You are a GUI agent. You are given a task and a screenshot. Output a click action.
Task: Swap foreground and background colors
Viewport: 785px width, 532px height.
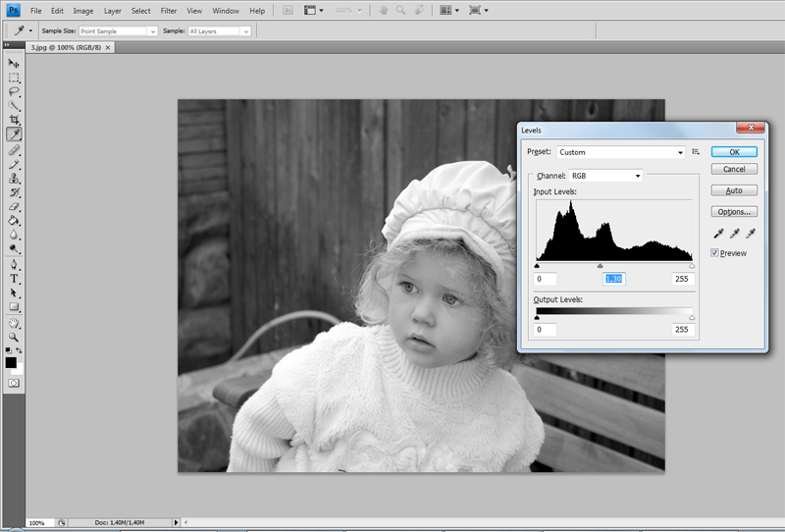coord(20,350)
